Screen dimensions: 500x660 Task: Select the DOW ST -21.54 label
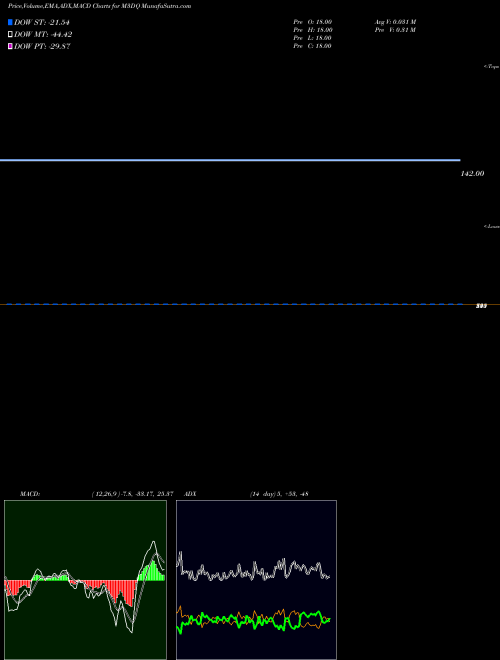[x=42, y=22]
